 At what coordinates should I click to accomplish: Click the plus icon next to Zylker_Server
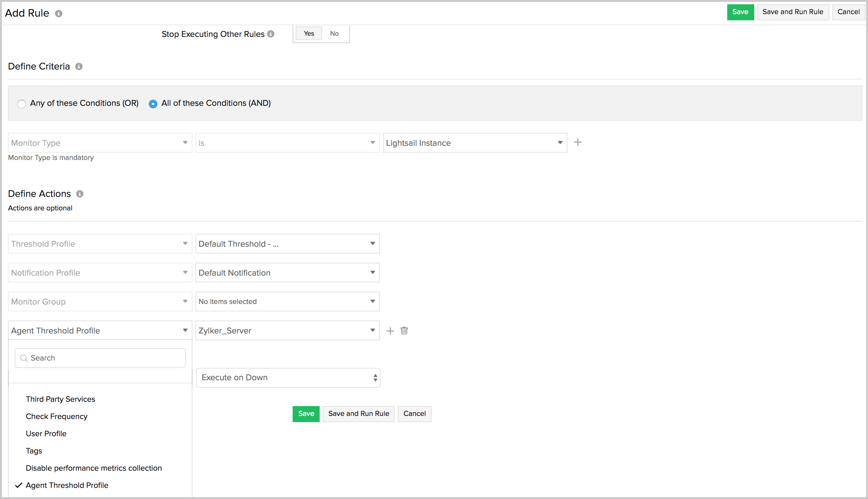390,331
